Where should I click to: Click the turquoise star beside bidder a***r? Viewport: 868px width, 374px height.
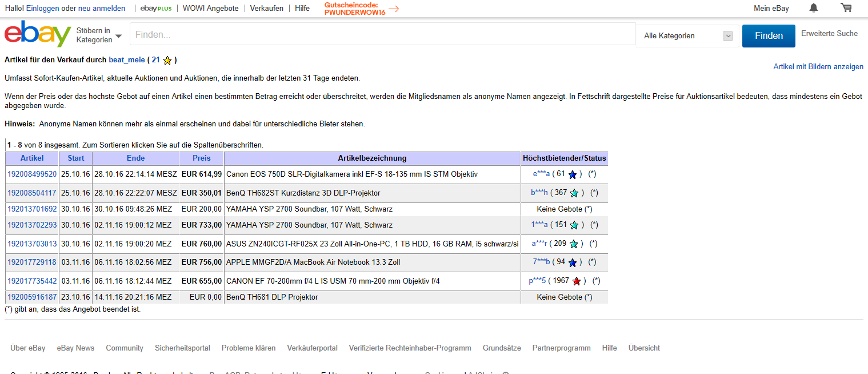[x=574, y=244]
